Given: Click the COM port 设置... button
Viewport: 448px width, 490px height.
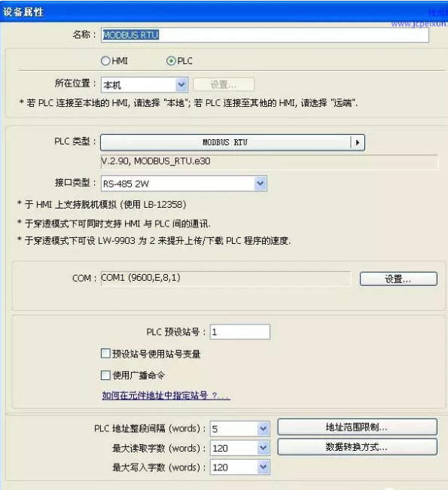Looking at the screenshot, I should (398, 278).
